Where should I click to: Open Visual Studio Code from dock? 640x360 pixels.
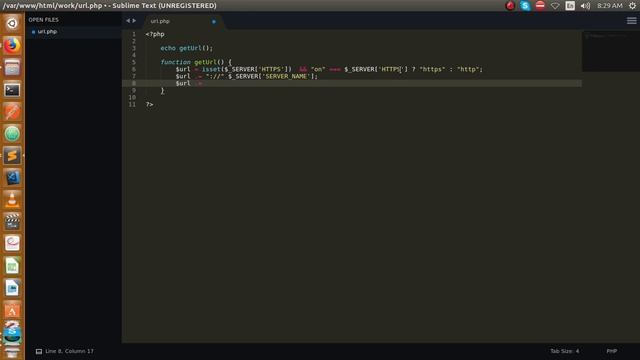click(12, 178)
